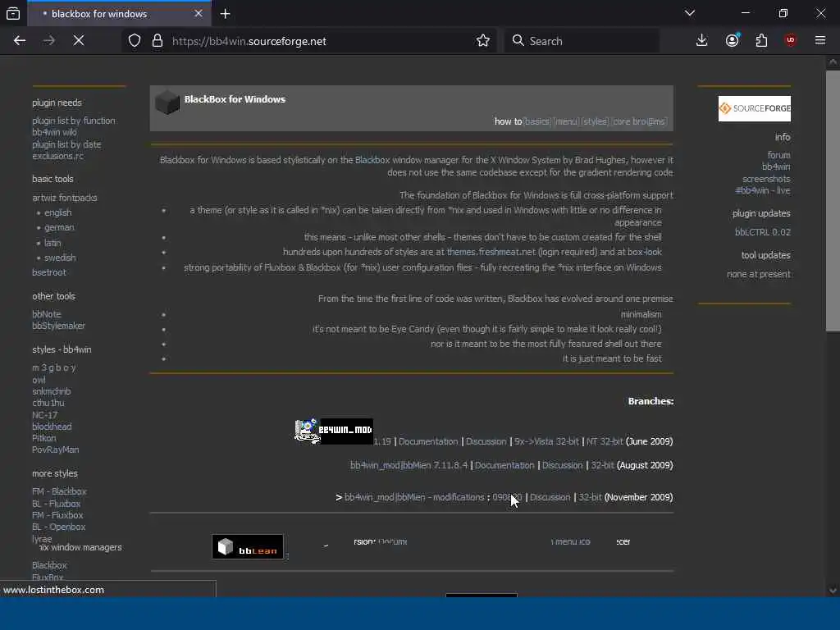840x630 pixels.
Task: Open the BL - Openbox link
Action: pyautogui.click(x=58, y=527)
